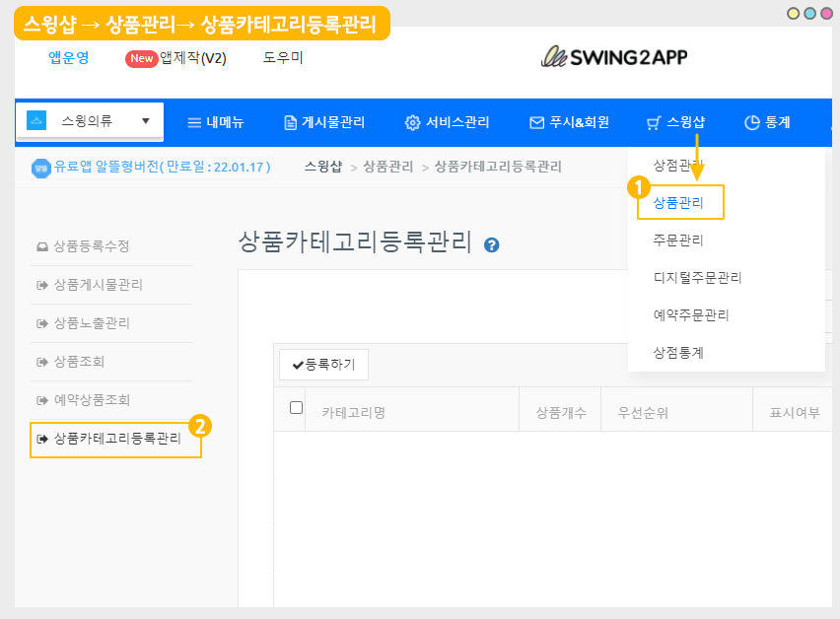Click the SWING2APP logo
The height and width of the screenshot is (619, 840).
(613, 57)
